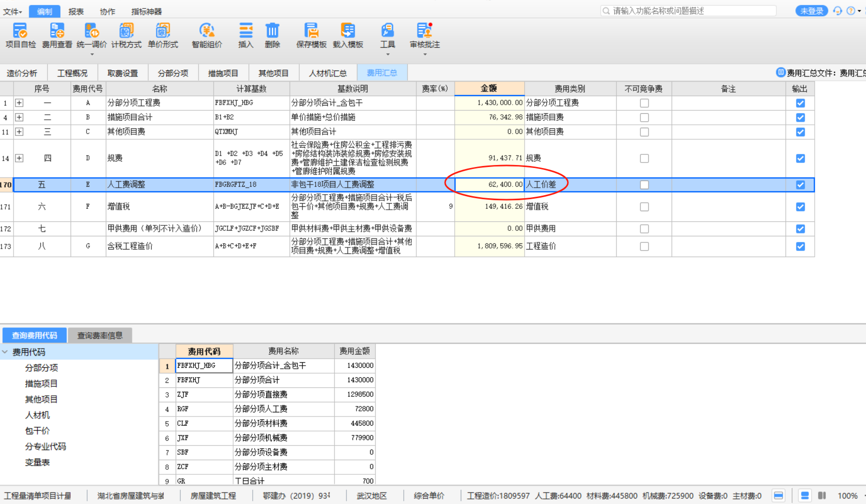Collapse the 费用代码 tree node
This screenshot has height=504, width=866.
(5, 352)
